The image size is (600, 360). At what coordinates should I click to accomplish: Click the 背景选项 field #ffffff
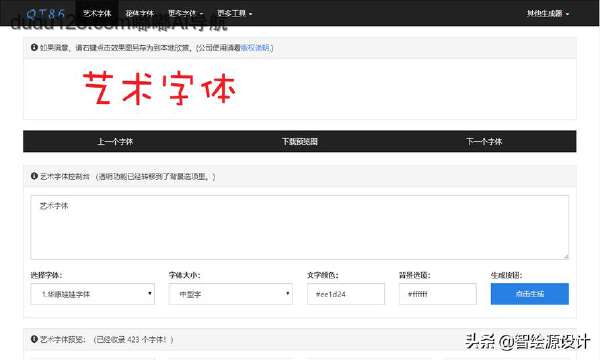pos(438,294)
